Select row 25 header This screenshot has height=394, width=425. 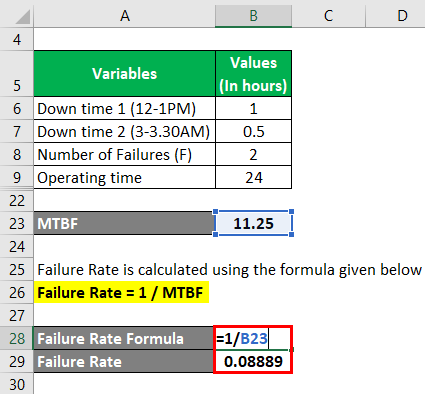pos(17,269)
